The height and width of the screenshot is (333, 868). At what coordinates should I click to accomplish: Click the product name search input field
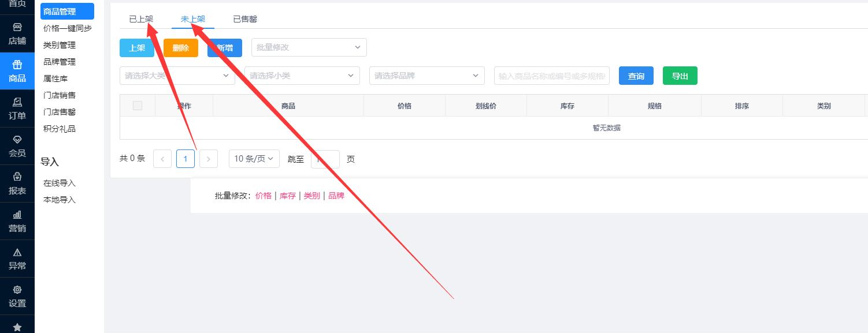pos(551,75)
